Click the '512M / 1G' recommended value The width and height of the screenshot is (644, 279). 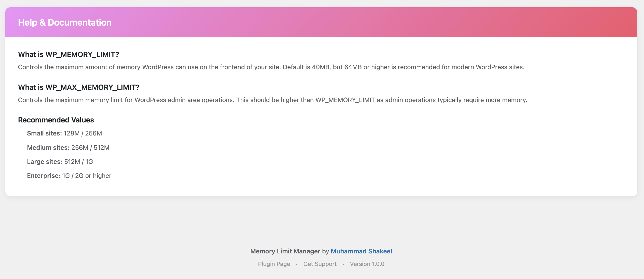coord(79,162)
